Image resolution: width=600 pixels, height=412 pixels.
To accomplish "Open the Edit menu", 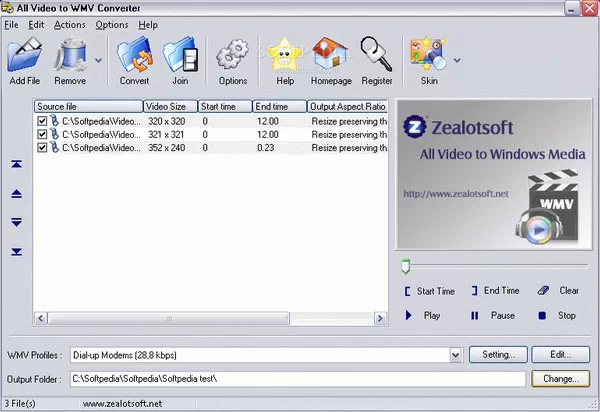I will [36, 25].
